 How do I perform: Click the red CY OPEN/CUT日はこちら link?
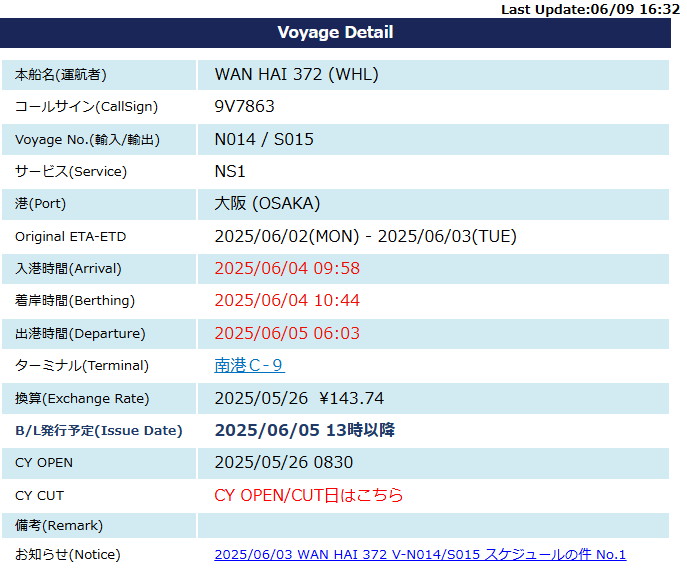(308, 495)
